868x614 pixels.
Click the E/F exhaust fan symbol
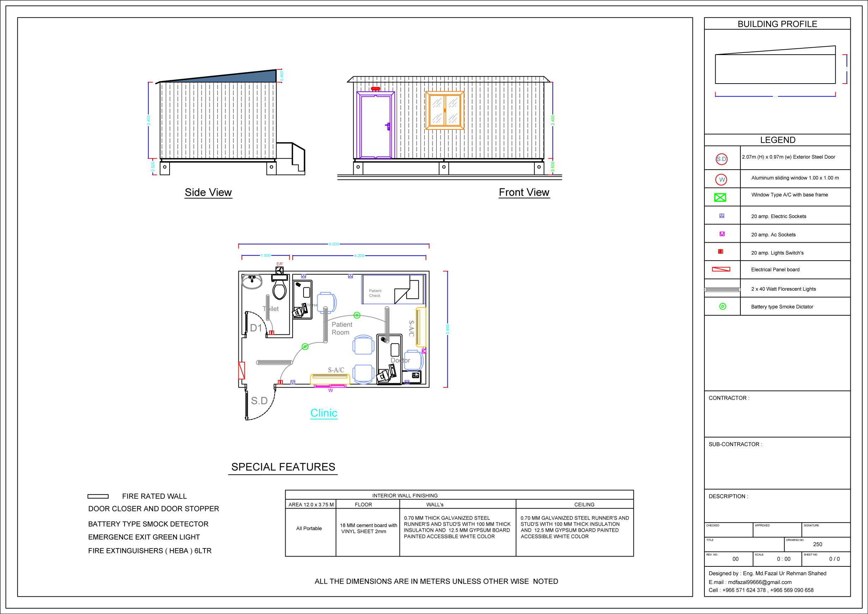279,270
